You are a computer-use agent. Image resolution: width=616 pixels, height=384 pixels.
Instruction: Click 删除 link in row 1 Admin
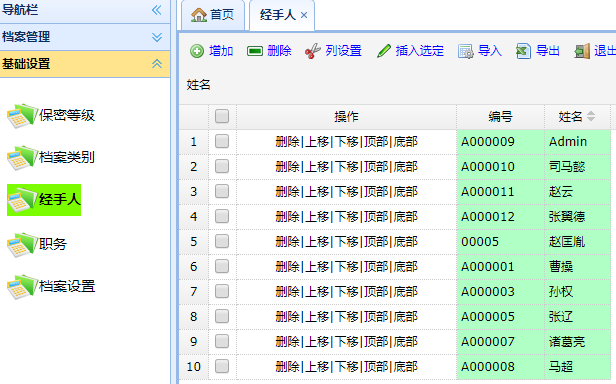[x=288, y=141]
